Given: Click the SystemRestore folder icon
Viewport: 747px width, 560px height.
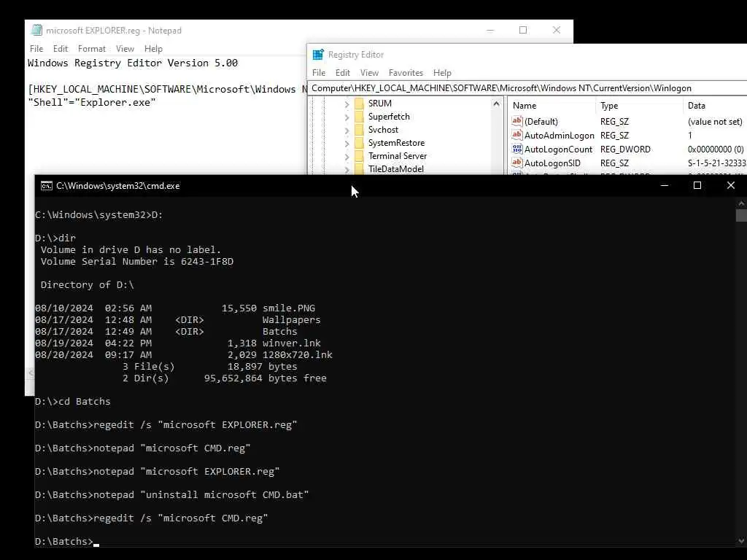Looking at the screenshot, I should click(359, 143).
